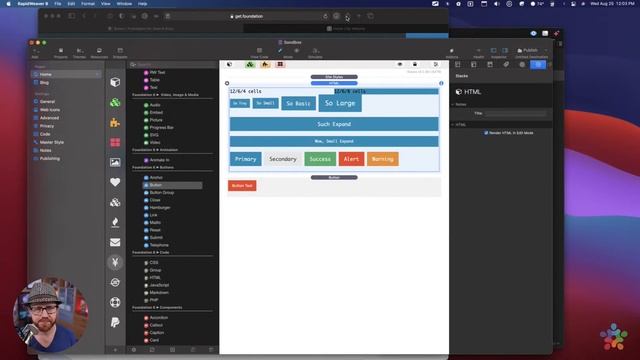Collapse the Foundation 6 Buttons group
The width and height of the screenshot is (640, 360).
(153, 167)
